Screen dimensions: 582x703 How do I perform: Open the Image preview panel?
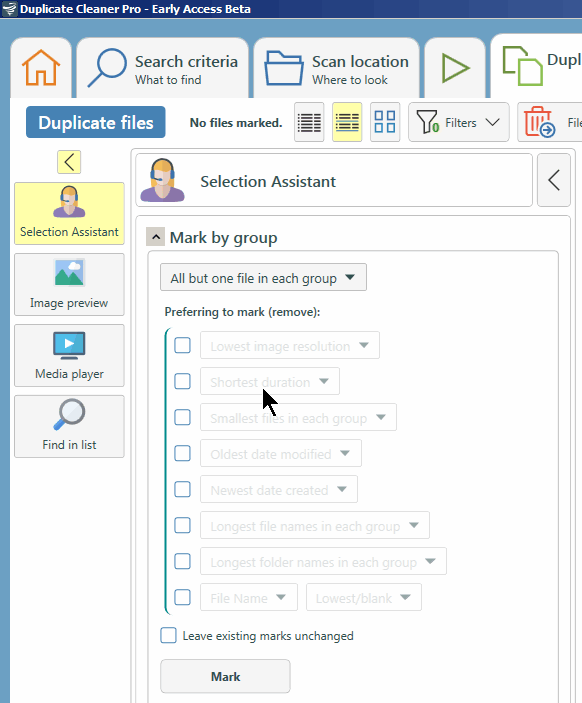tap(69, 284)
